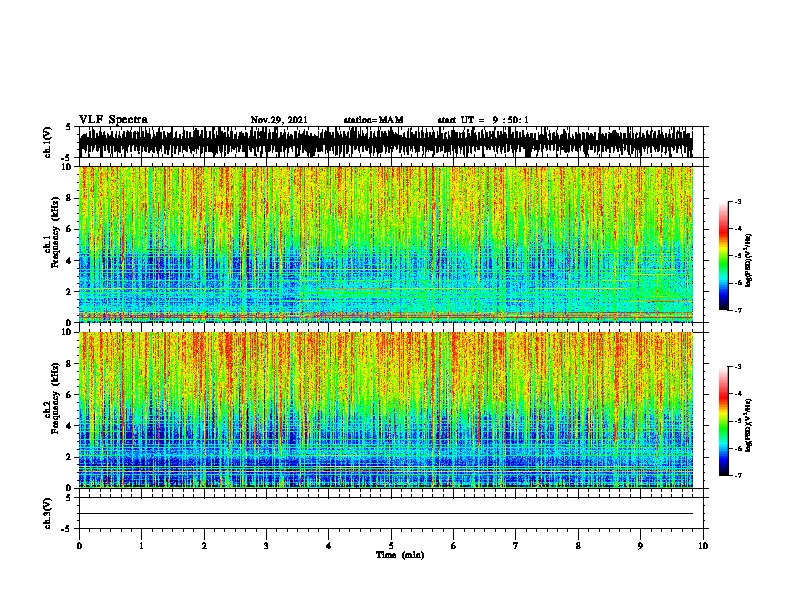Click the "10" tick on the time axis
This screenshot has width=792, height=612.
coord(703,546)
